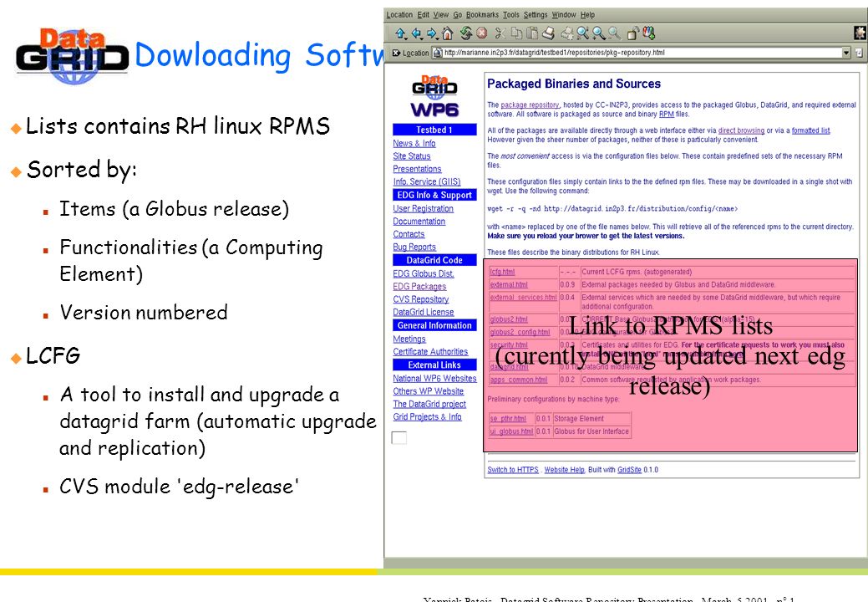Click the DataGrid WP6 logo in sidebar
This screenshot has height=602, width=868.
tap(434, 96)
